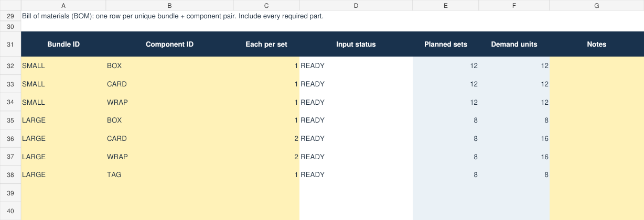Click the Planned sets header cell
The width and height of the screenshot is (644, 220).
point(446,44)
